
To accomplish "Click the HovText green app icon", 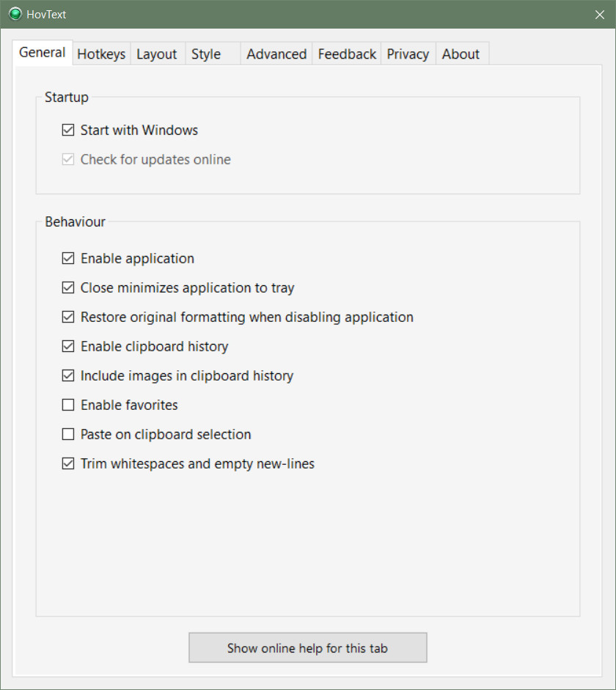I will point(15,14).
